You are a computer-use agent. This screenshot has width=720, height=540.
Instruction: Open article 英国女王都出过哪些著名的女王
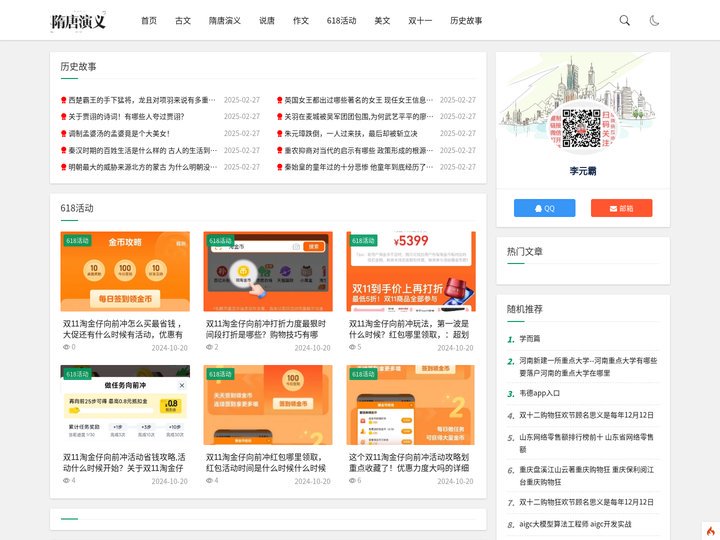point(359,100)
